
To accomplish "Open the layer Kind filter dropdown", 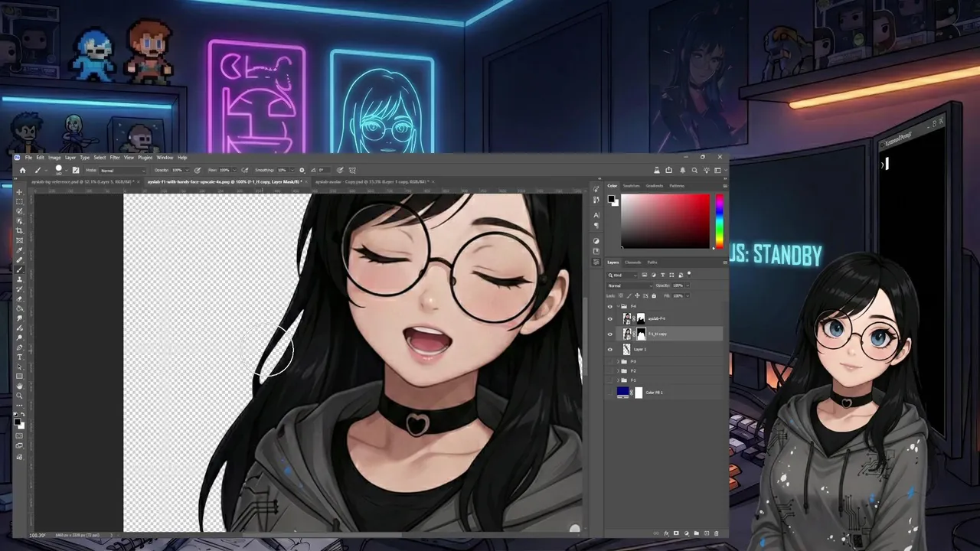I will click(622, 275).
